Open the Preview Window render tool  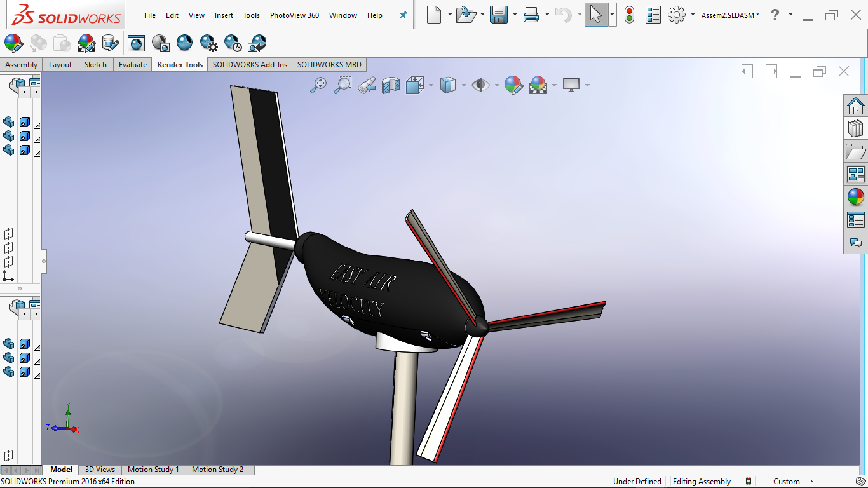tap(160, 43)
